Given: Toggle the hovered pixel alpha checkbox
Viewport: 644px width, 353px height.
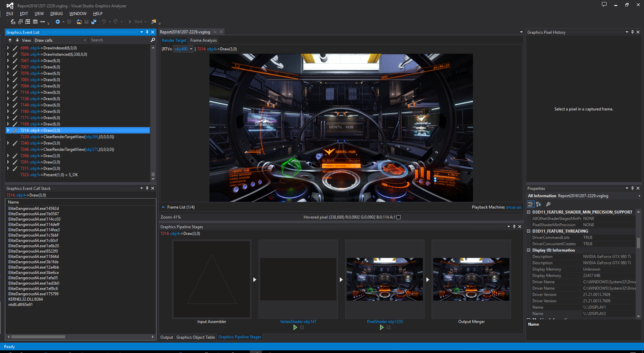Looking at the screenshot, I should tap(398, 217).
